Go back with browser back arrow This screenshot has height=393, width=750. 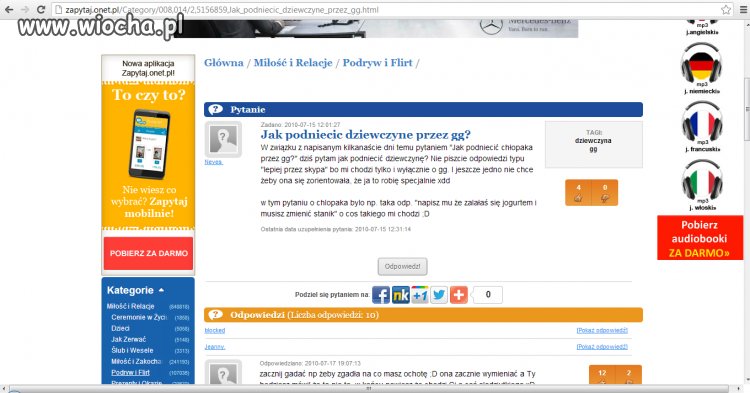9,10
